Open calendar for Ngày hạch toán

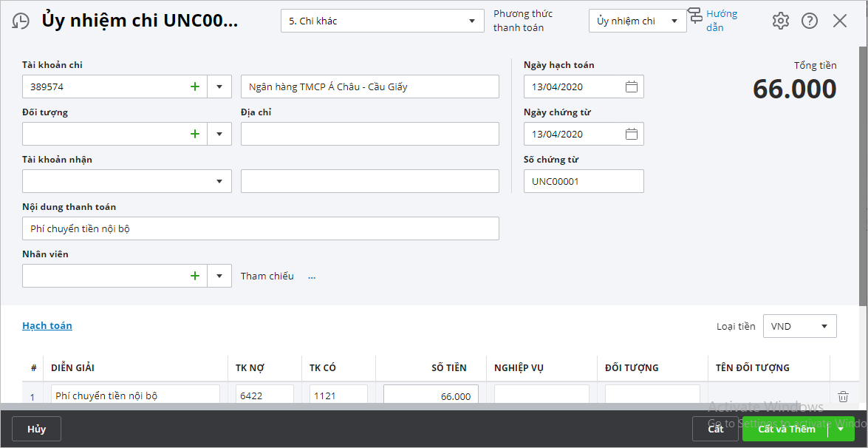tap(631, 86)
